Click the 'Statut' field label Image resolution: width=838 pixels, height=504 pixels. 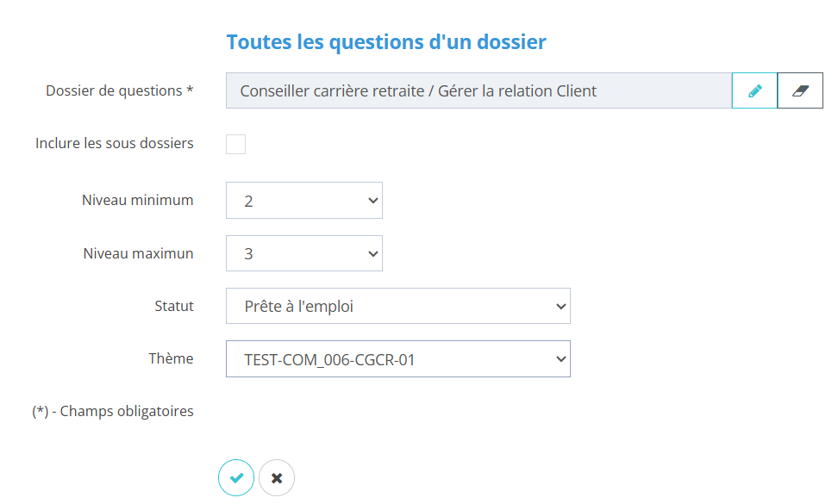click(174, 306)
